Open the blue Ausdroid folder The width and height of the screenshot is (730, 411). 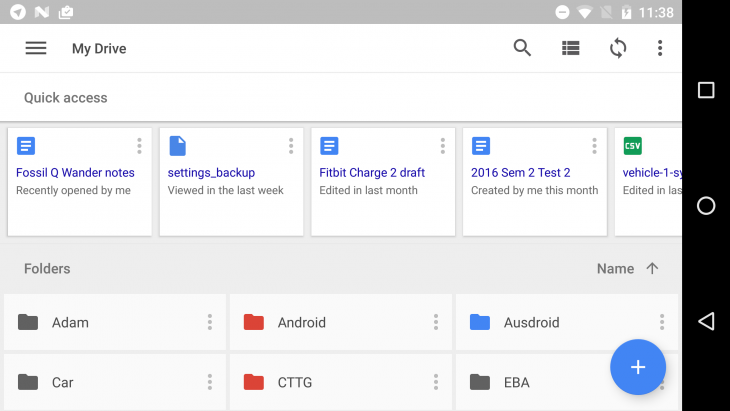click(x=567, y=322)
